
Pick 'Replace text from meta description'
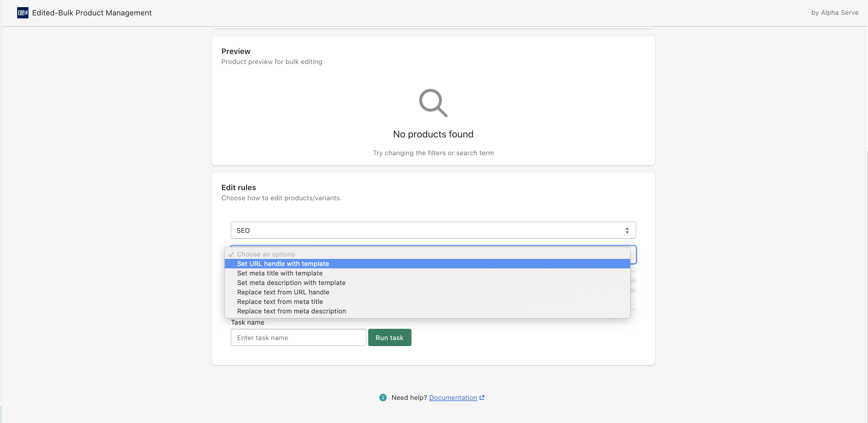pyautogui.click(x=427, y=311)
